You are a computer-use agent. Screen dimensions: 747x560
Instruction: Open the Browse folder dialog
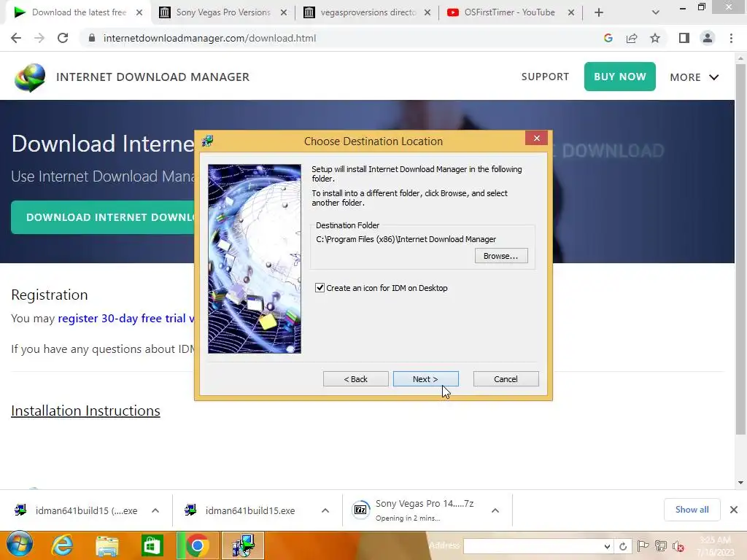[x=500, y=256]
